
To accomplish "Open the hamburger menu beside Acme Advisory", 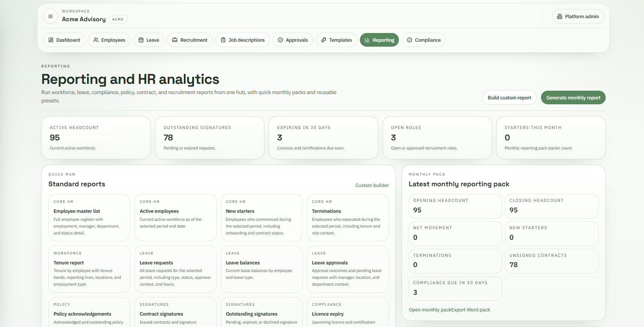I will [x=50, y=16].
